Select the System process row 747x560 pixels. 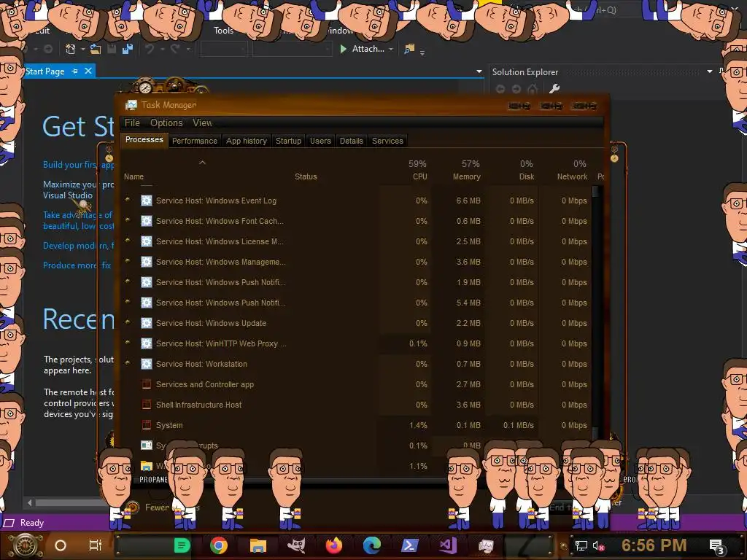(x=357, y=425)
